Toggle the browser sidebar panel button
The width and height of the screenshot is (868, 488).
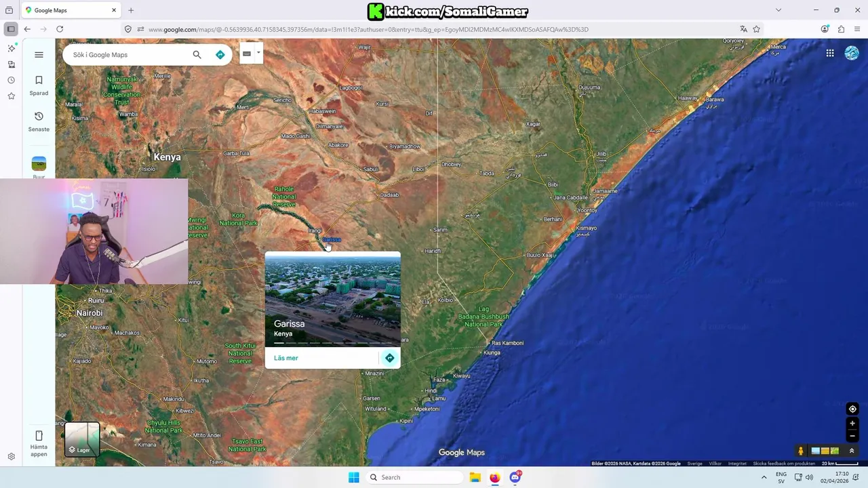(11, 29)
